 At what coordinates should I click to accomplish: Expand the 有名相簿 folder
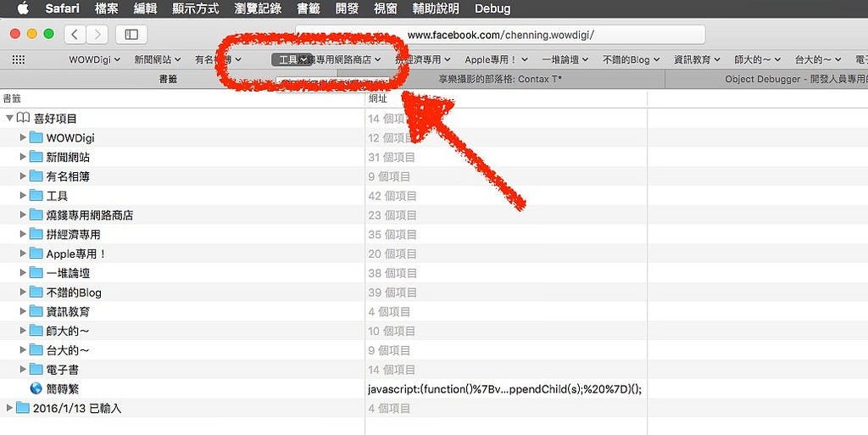coord(23,176)
